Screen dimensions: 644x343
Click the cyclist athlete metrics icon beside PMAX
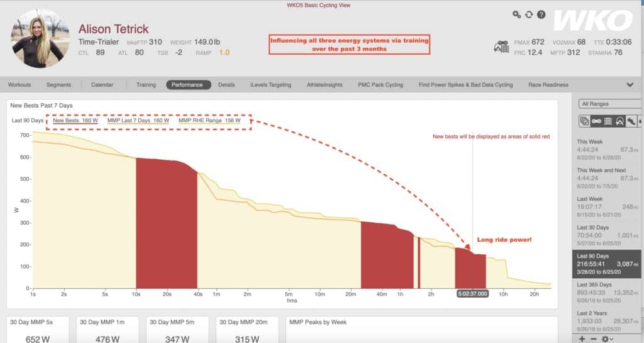[x=501, y=47]
